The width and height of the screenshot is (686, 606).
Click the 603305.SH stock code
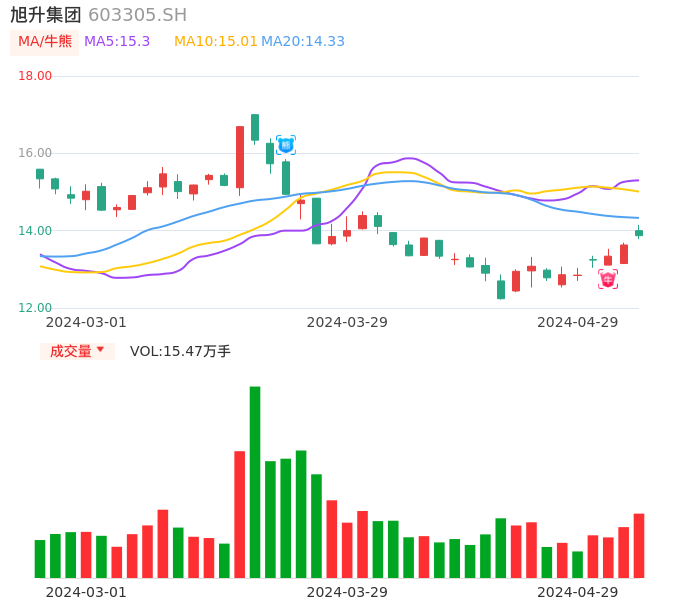click(x=137, y=15)
